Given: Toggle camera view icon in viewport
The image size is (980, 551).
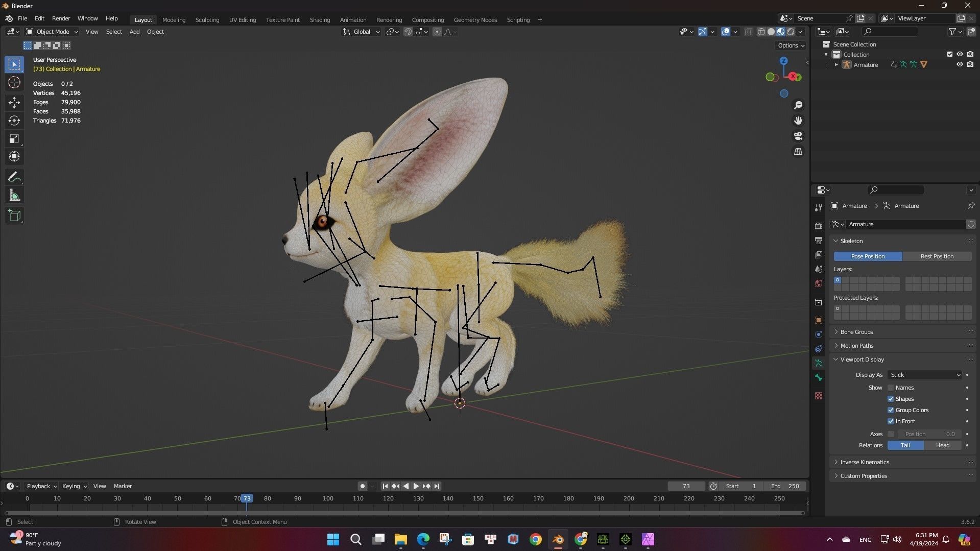Looking at the screenshot, I should 798,136.
